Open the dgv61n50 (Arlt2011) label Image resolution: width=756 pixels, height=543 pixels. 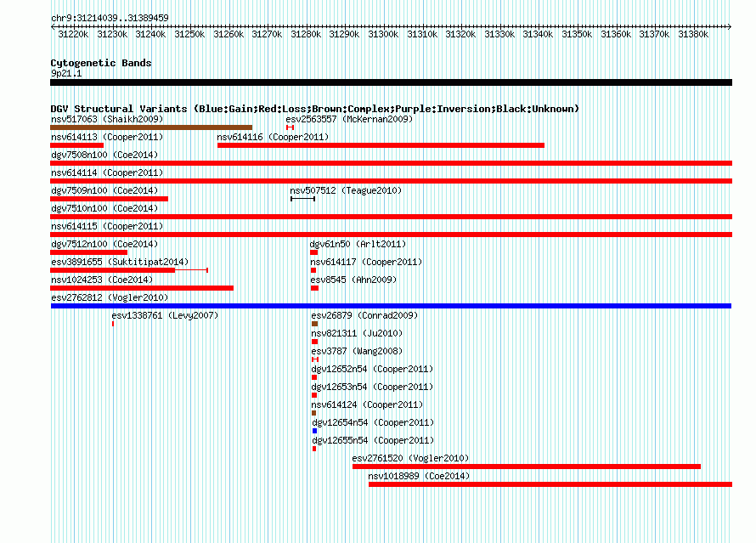358,244
